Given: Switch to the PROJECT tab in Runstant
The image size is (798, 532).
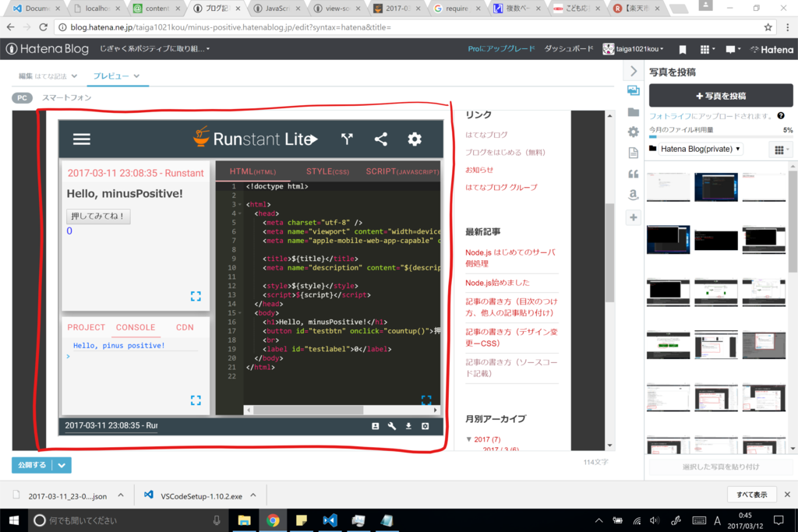Looking at the screenshot, I should tap(86, 328).
